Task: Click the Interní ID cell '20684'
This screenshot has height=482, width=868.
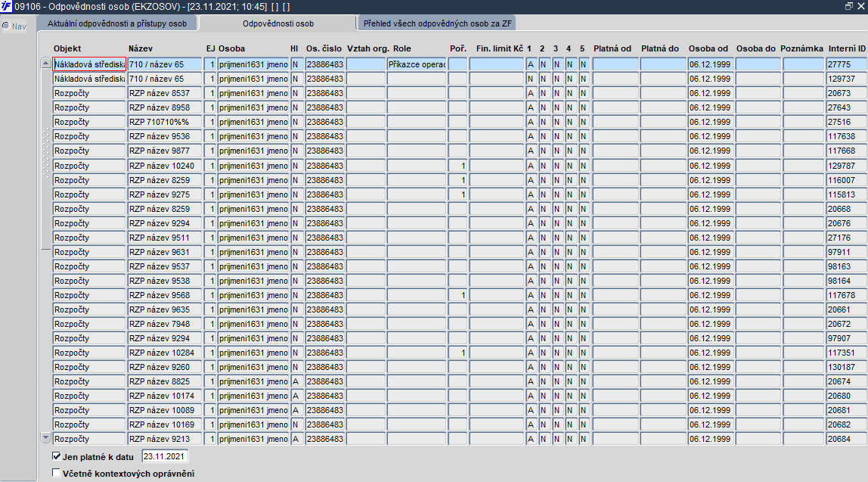Action: (x=846, y=440)
